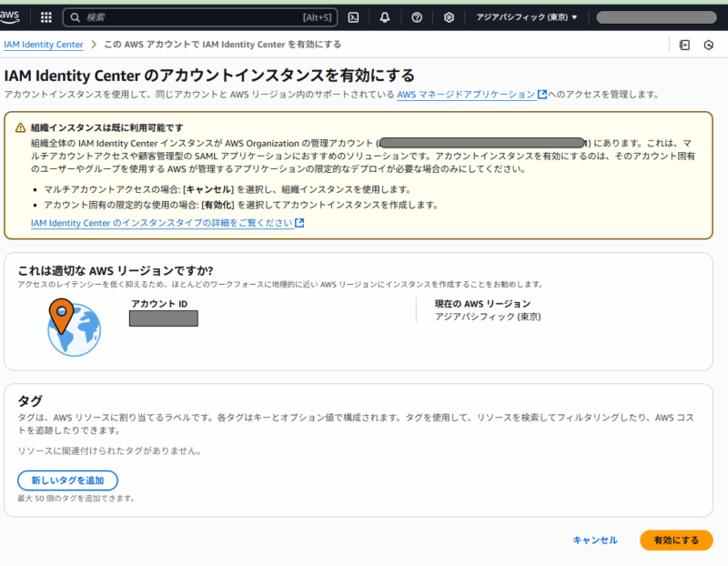This screenshot has height=566, width=728.
Task: Open the hexagon info panel icon
Action: pyautogui.click(x=709, y=45)
